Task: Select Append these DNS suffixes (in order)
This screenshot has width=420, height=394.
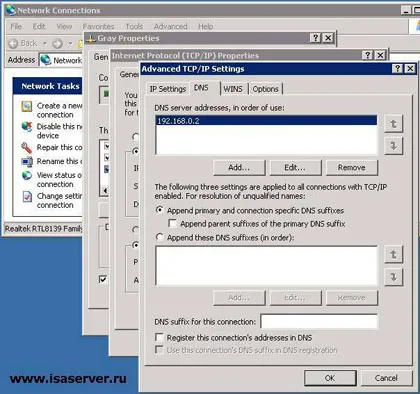Action: [x=160, y=237]
